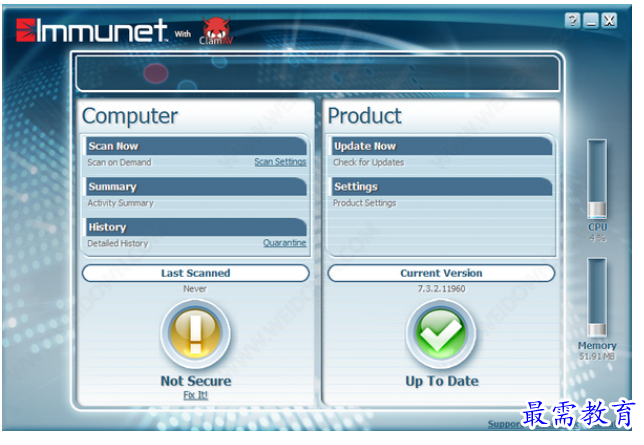Open the Summary section

point(196,187)
